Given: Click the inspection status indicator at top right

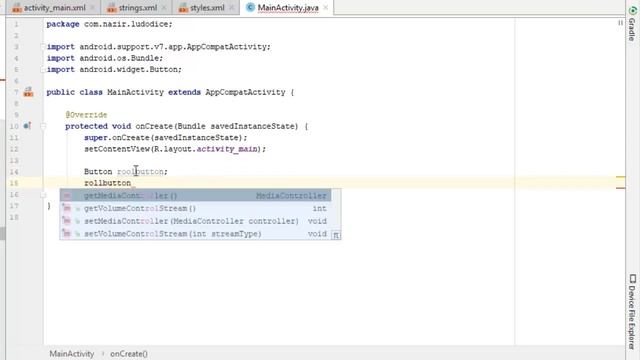Looking at the screenshot, I should point(620,23).
